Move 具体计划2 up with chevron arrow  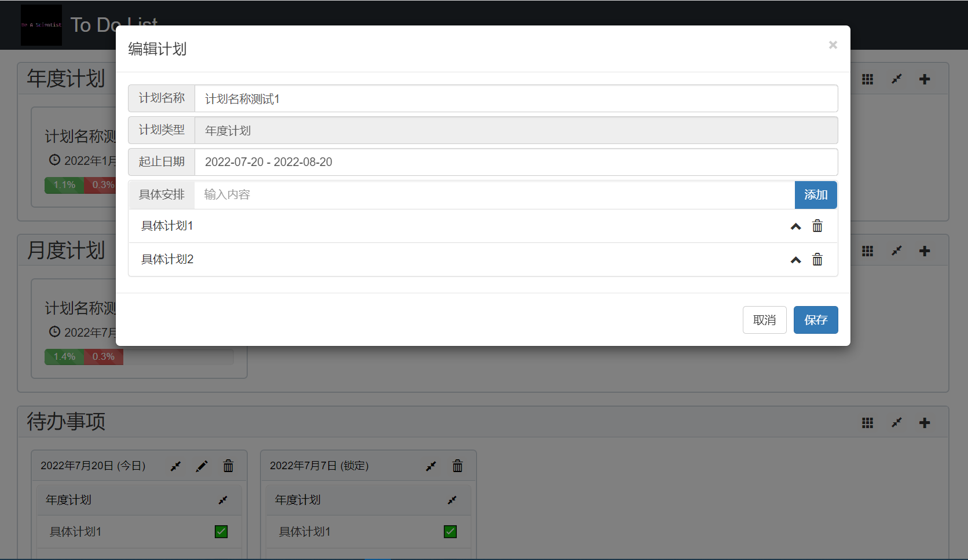[795, 260]
